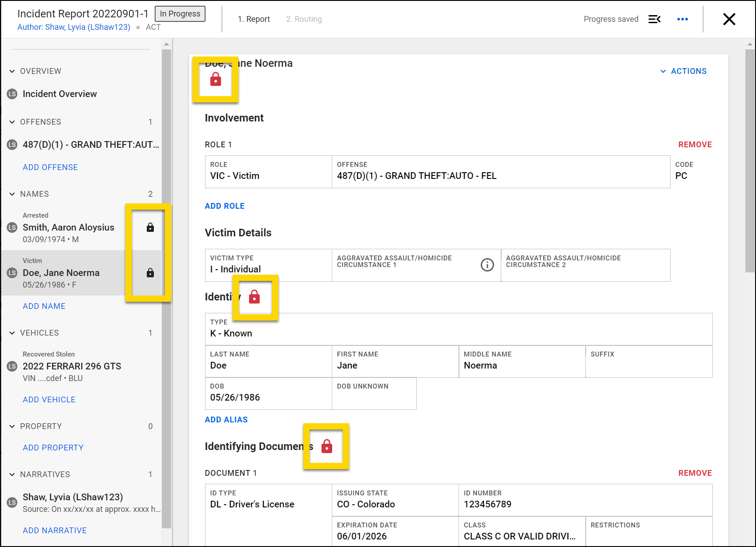Open the info icon for Aggravated Assault Circumstance 1

(x=487, y=265)
